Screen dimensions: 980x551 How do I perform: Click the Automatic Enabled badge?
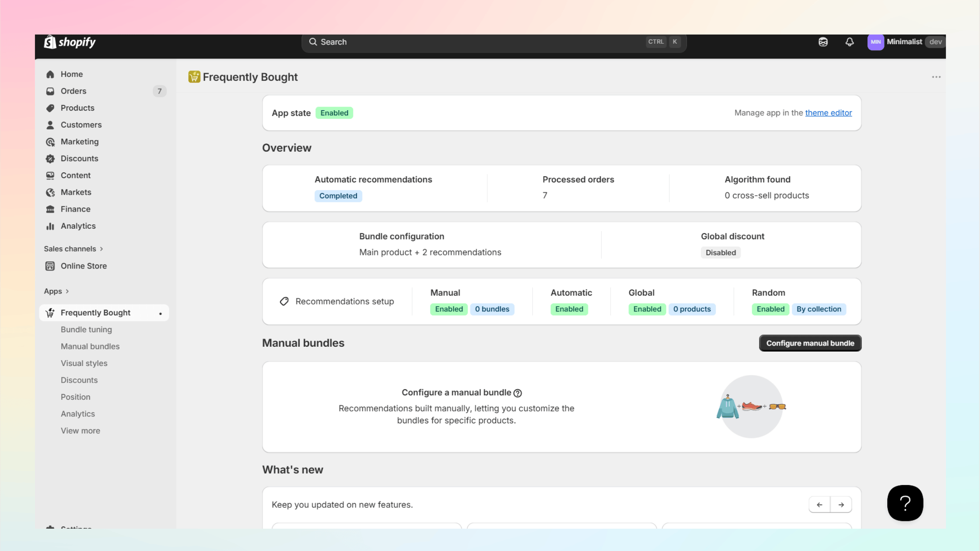point(569,309)
